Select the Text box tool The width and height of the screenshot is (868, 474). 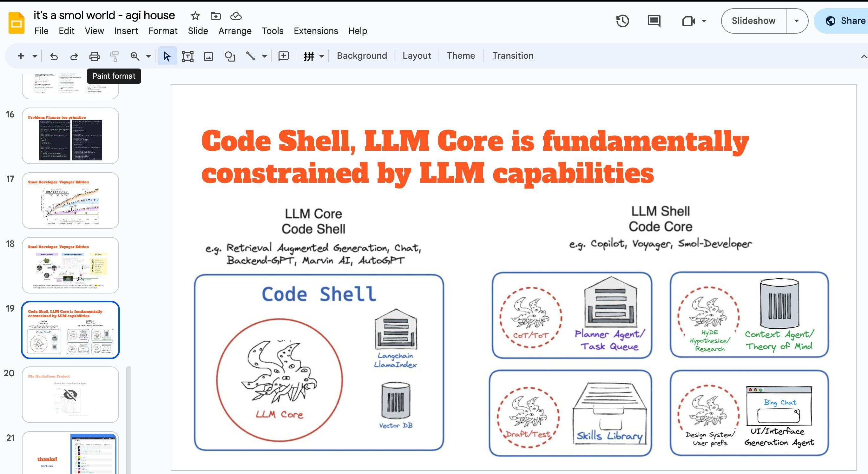tap(188, 56)
